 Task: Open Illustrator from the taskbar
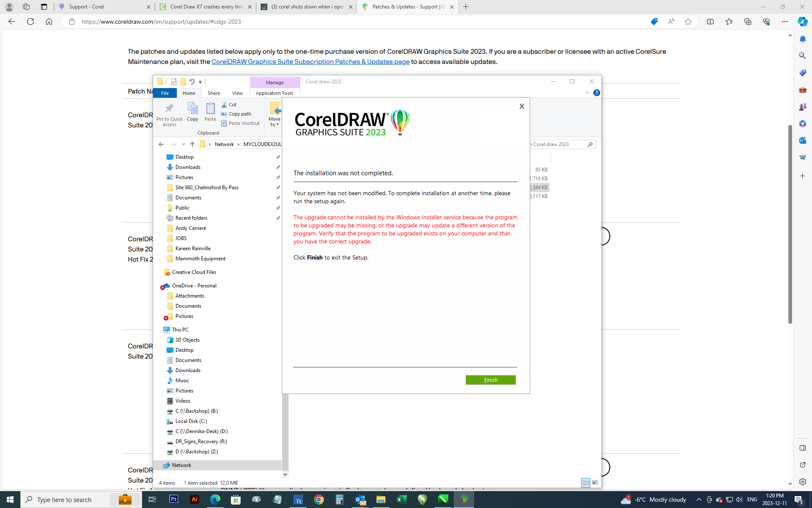(x=195, y=500)
